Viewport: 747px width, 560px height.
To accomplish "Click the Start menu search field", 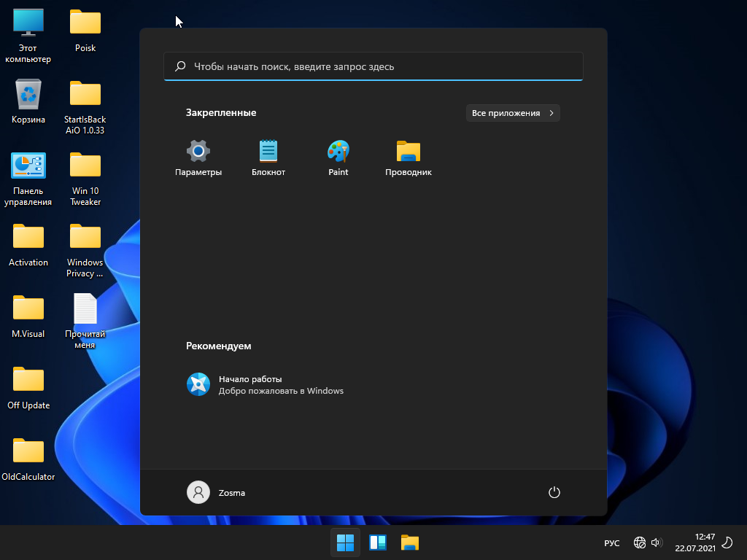I will 373,66.
